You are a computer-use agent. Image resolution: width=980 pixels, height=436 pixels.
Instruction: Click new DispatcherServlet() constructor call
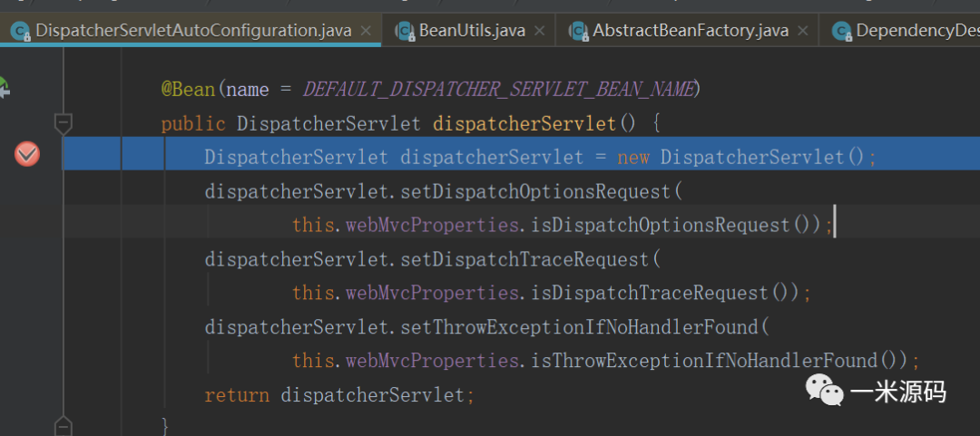(740, 158)
